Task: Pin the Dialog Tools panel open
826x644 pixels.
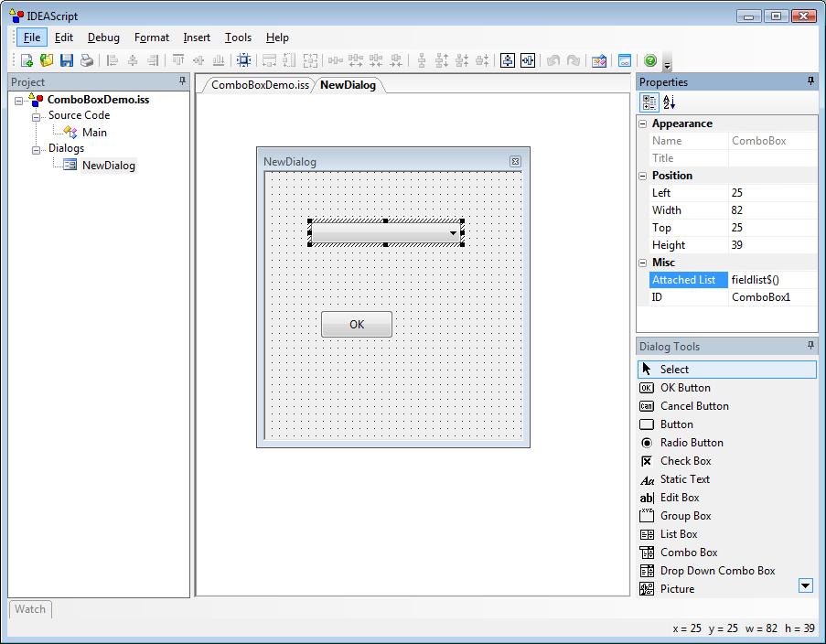Action: click(810, 346)
